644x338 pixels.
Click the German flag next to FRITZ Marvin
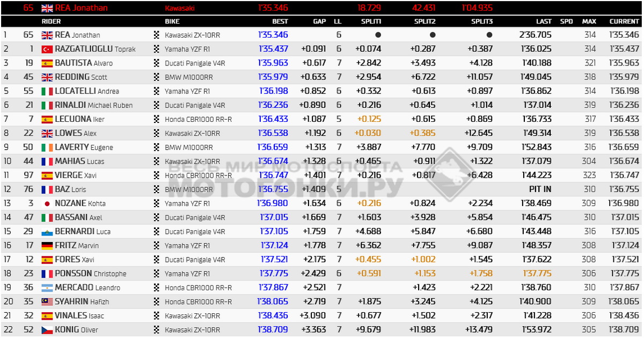(x=47, y=245)
